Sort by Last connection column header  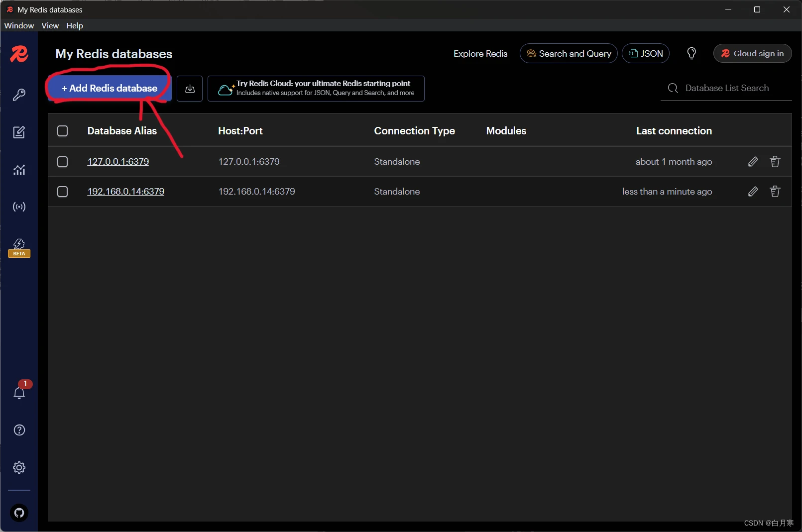pyautogui.click(x=674, y=131)
